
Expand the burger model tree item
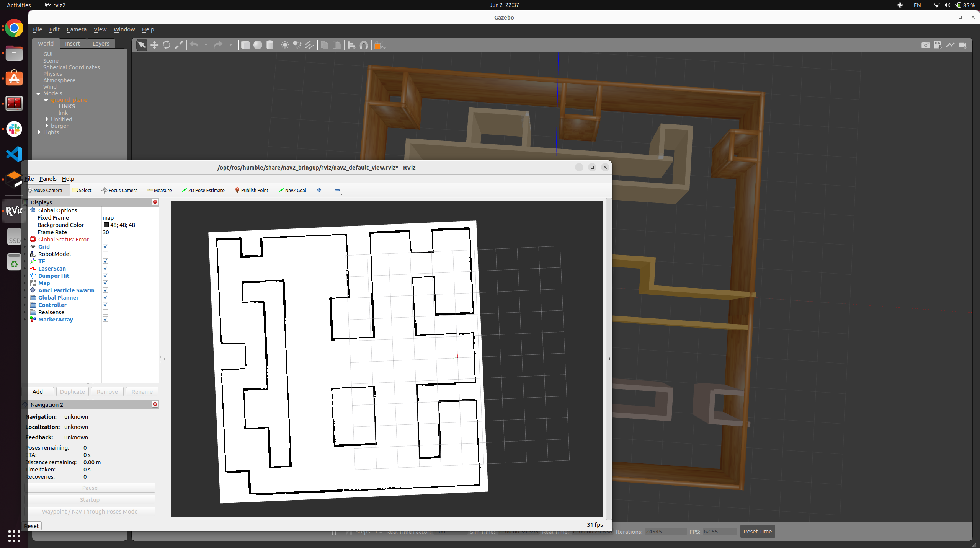tap(47, 126)
